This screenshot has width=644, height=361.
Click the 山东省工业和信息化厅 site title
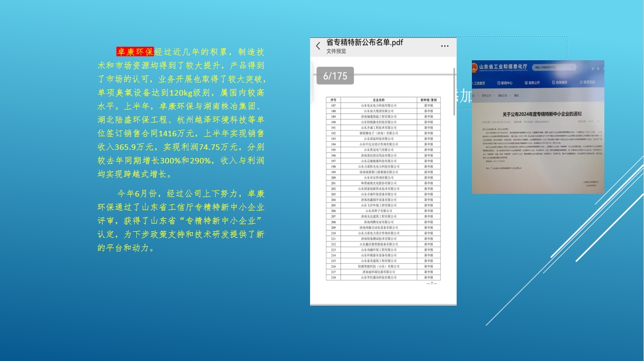(x=503, y=66)
